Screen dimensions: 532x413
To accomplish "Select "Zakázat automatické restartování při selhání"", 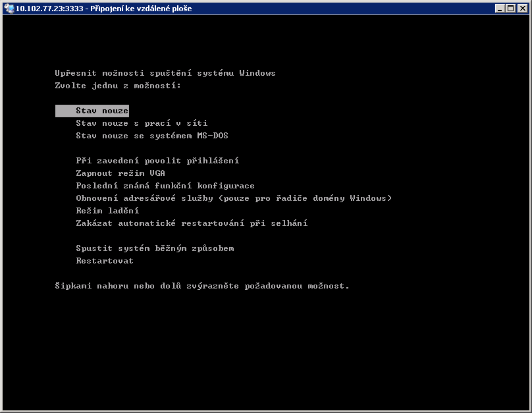I will (192, 223).
